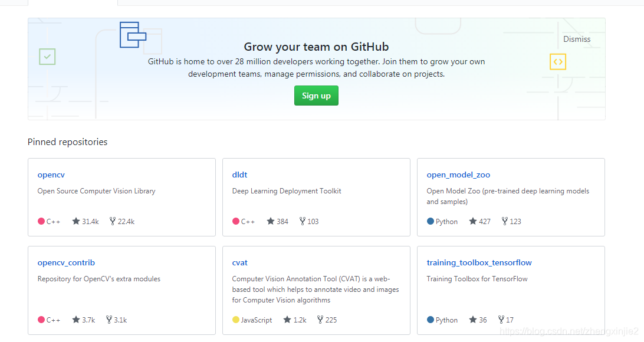Click the star icon on open_model_zoo card
The width and height of the screenshot is (644, 342).
[473, 221]
